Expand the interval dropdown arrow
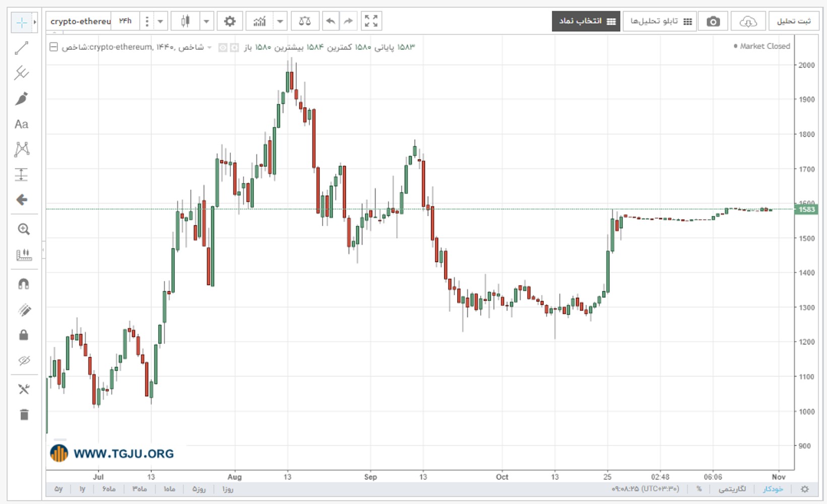Viewport: 827px width, 504px height. 160,21
